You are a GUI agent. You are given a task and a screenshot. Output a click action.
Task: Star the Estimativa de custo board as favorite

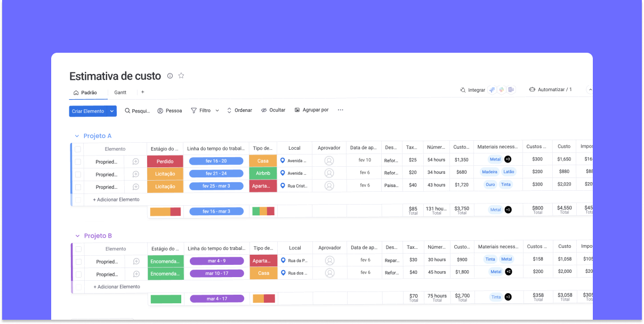click(181, 76)
